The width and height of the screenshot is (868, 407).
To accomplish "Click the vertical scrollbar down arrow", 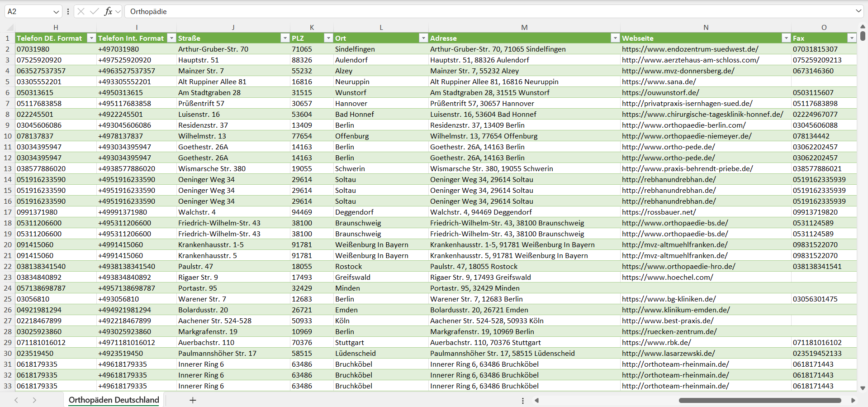I will pos(863,388).
